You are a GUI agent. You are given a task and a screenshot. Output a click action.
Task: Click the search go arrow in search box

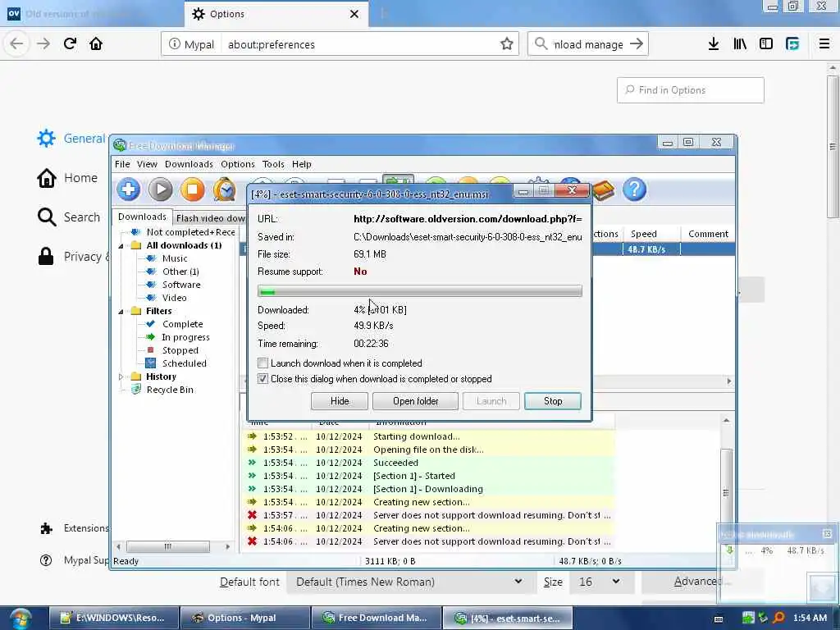click(637, 44)
